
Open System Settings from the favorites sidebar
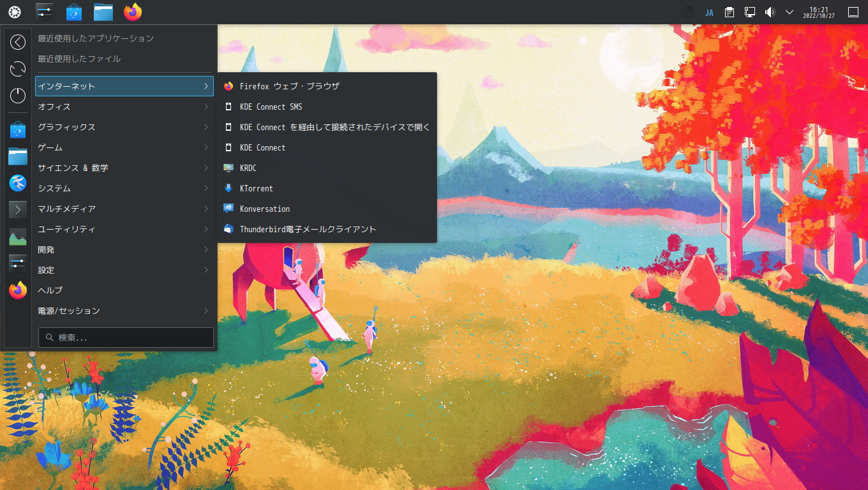tap(18, 263)
